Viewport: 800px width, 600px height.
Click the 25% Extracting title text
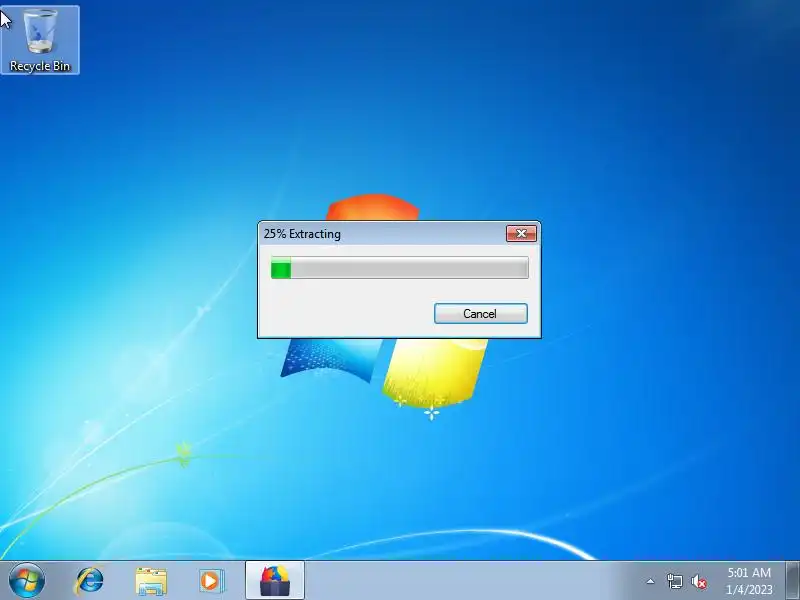pos(302,234)
